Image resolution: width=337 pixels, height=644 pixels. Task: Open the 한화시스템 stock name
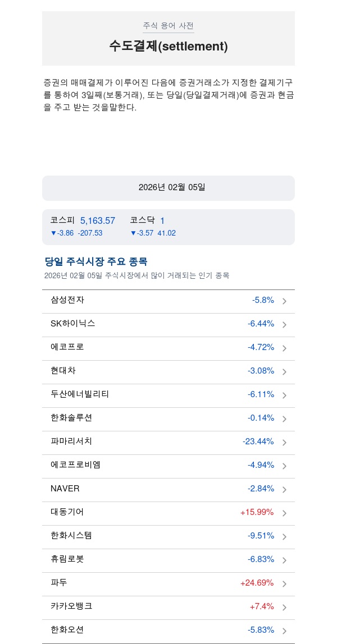point(71,536)
